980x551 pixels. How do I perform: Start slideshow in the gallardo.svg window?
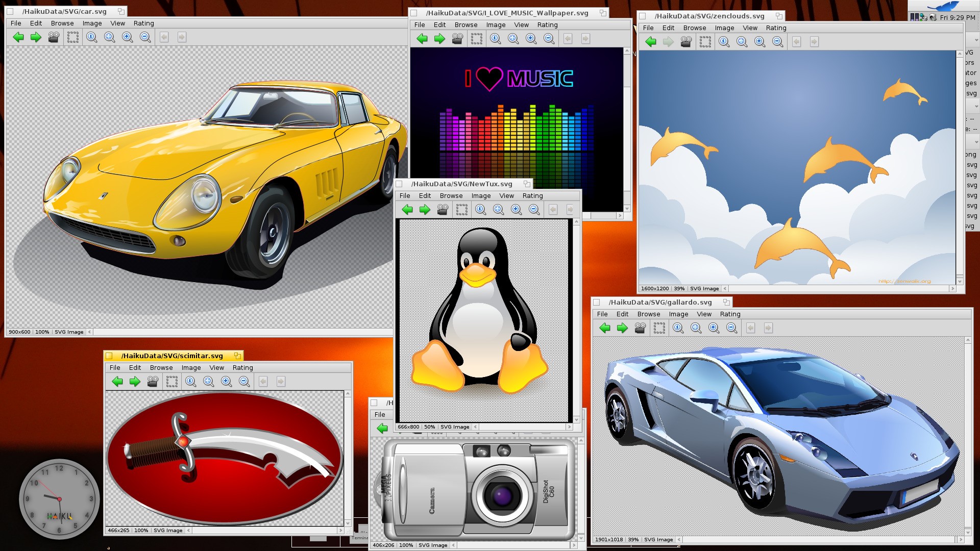pos(640,328)
